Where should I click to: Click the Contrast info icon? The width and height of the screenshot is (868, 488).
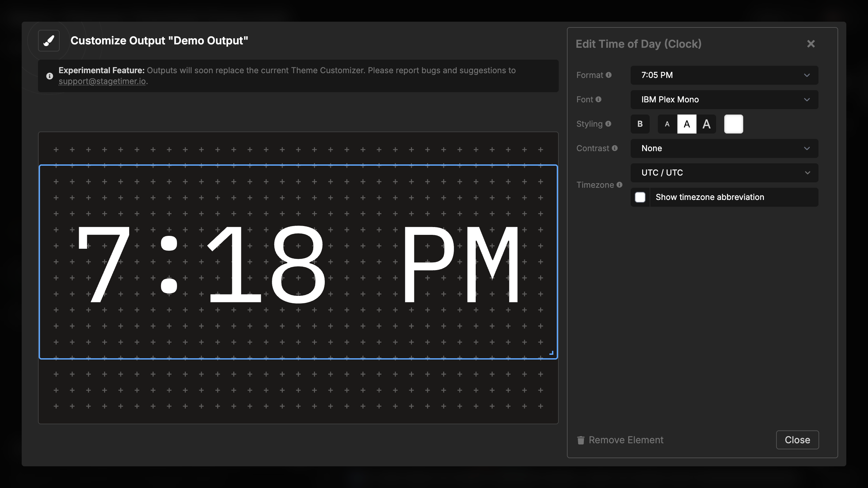(x=615, y=148)
